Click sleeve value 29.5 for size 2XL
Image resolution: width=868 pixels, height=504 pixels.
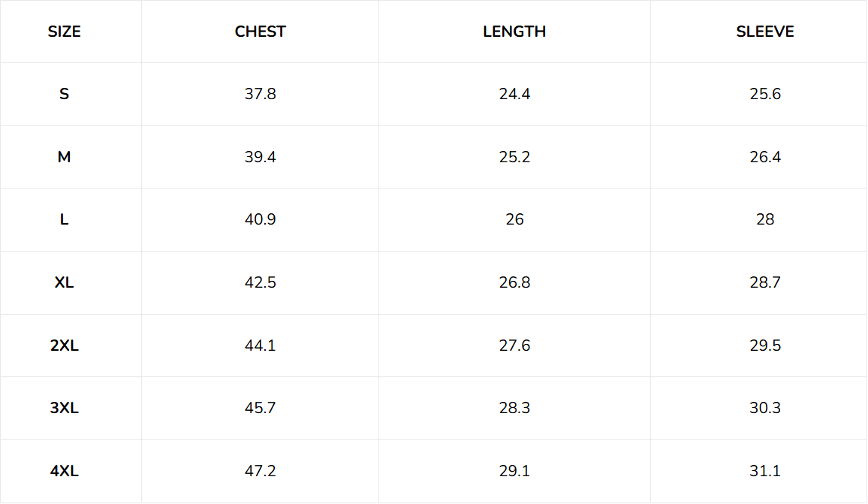click(765, 346)
